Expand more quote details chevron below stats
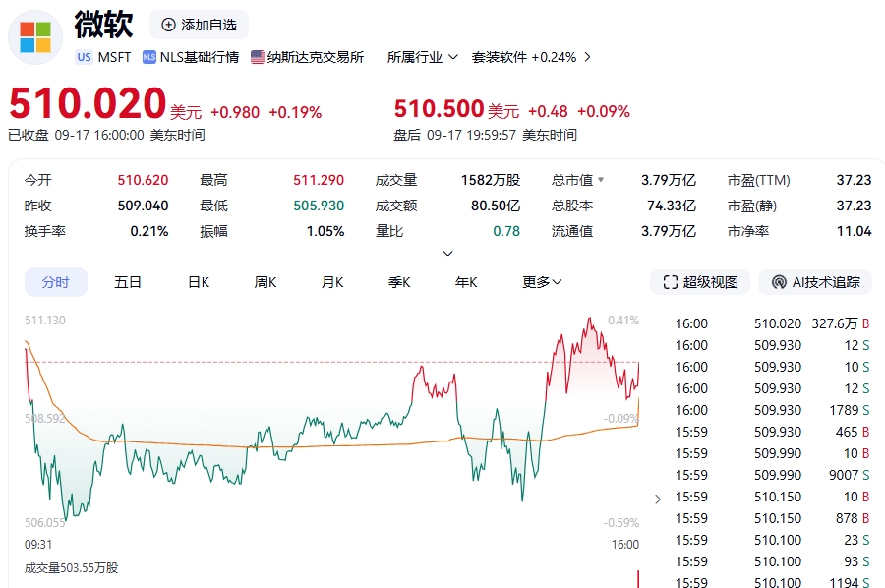This screenshot has width=885, height=588. (x=448, y=254)
